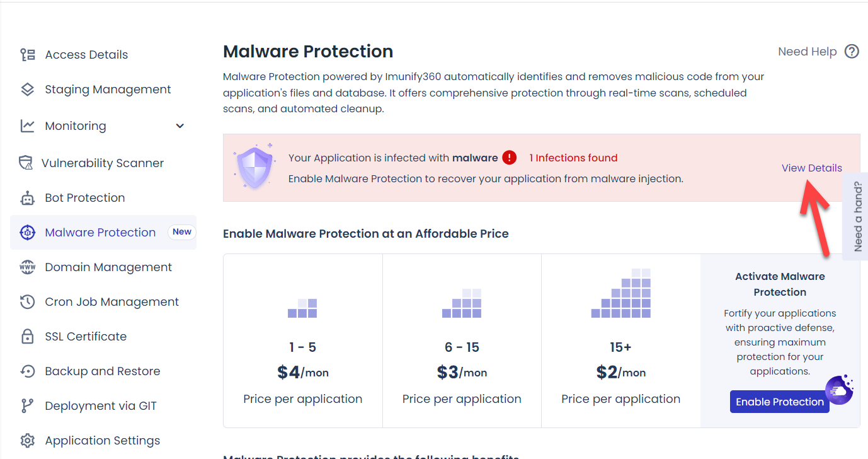The height and width of the screenshot is (459, 868).
Task: Click the Vulnerability Scanner shield icon
Action: [25, 163]
